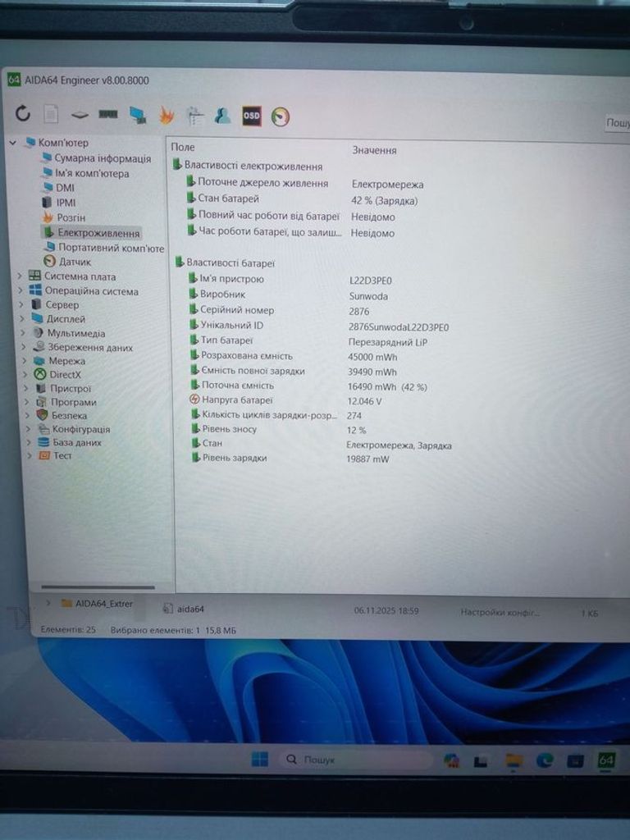
Task: Collapse the Комп'ютер tree node
Action: (13, 143)
